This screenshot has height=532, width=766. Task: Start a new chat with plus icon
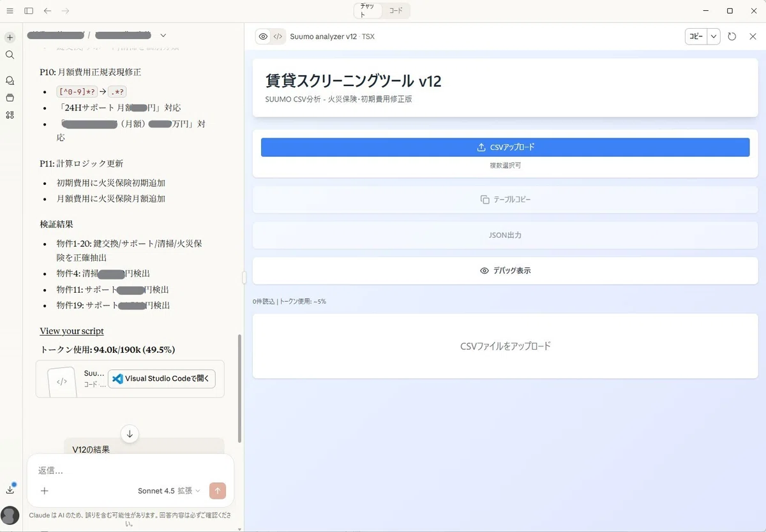[10, 38]
